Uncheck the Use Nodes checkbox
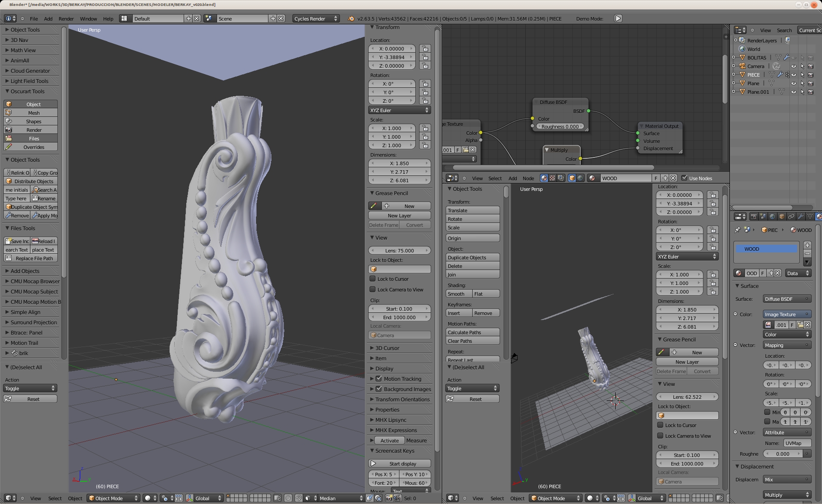 coord(684,178)
